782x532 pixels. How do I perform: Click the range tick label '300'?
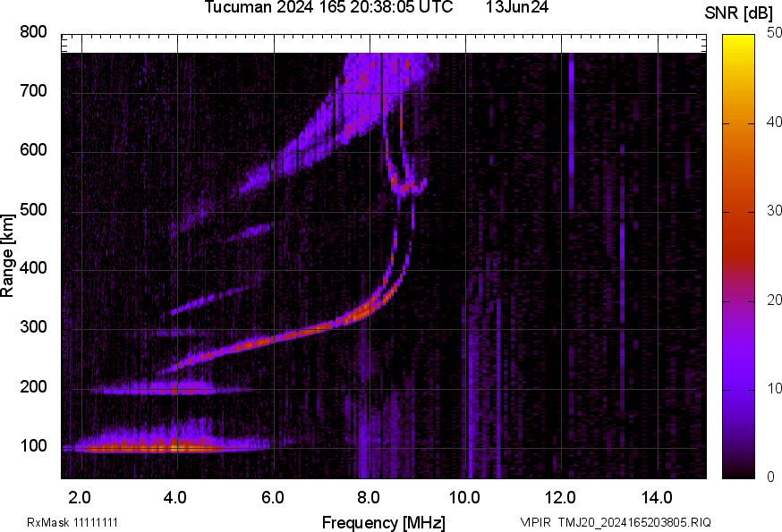coord(33,327)
